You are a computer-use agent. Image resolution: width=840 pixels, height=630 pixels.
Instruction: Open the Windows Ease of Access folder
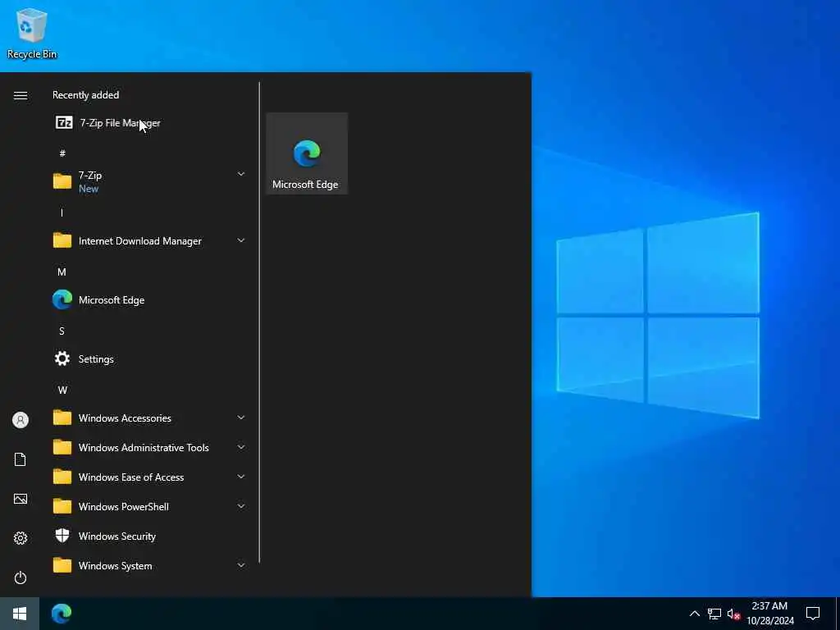[149, 477]
